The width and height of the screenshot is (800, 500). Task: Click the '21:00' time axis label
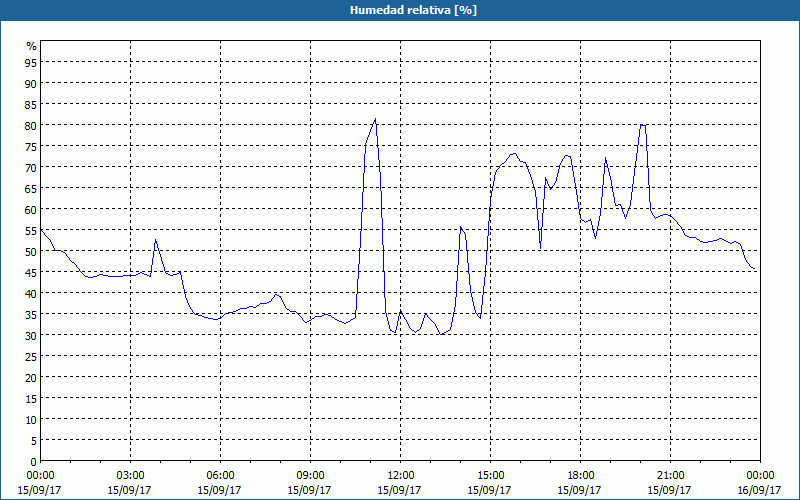(670, 476)
